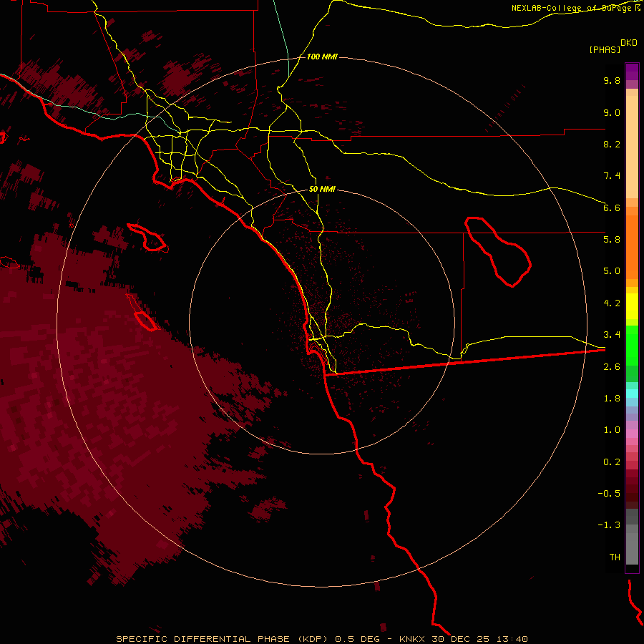The height and width of the screenshot is (644, 644).
Task: Click the 50 NMI range ring label
Action: coord(322,190)
